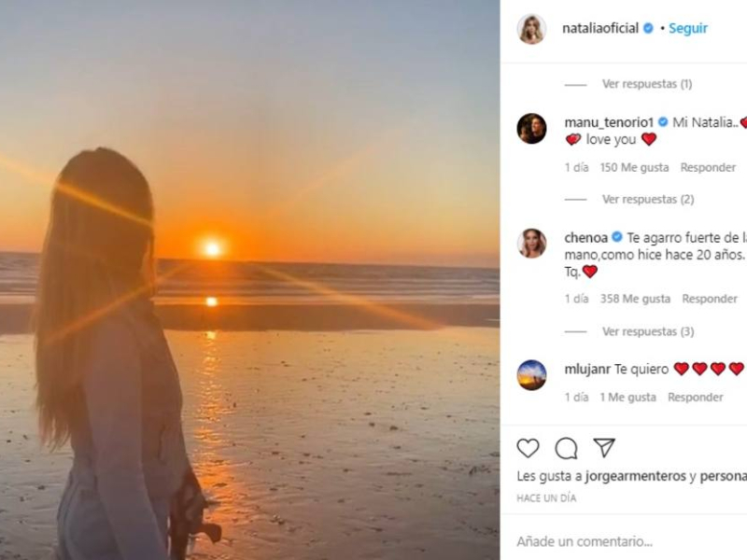Open nataliaoficial's profile picture
Image resolution: width=747 pixels, height=560 pixels.
point(531,29)
